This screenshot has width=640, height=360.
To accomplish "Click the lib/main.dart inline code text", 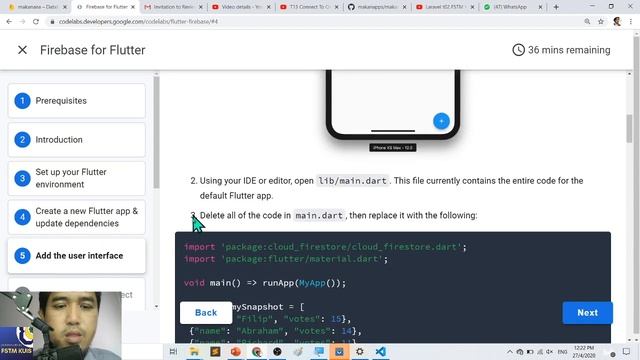I will pyautogui.click(x=353, y=181).
